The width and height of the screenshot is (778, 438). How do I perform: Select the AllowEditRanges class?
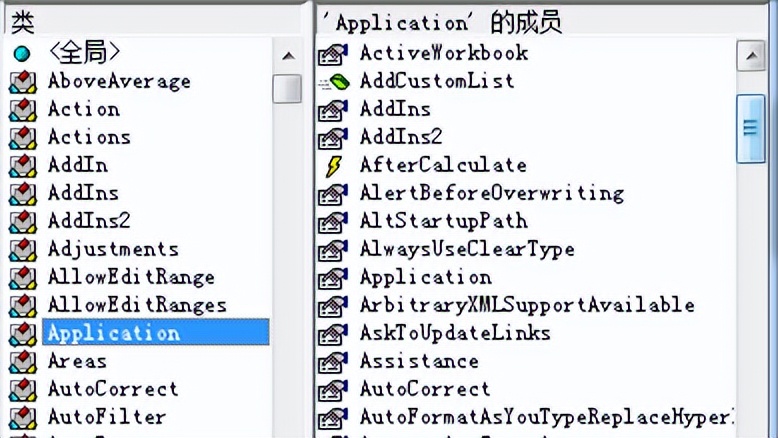coord(137,306)
